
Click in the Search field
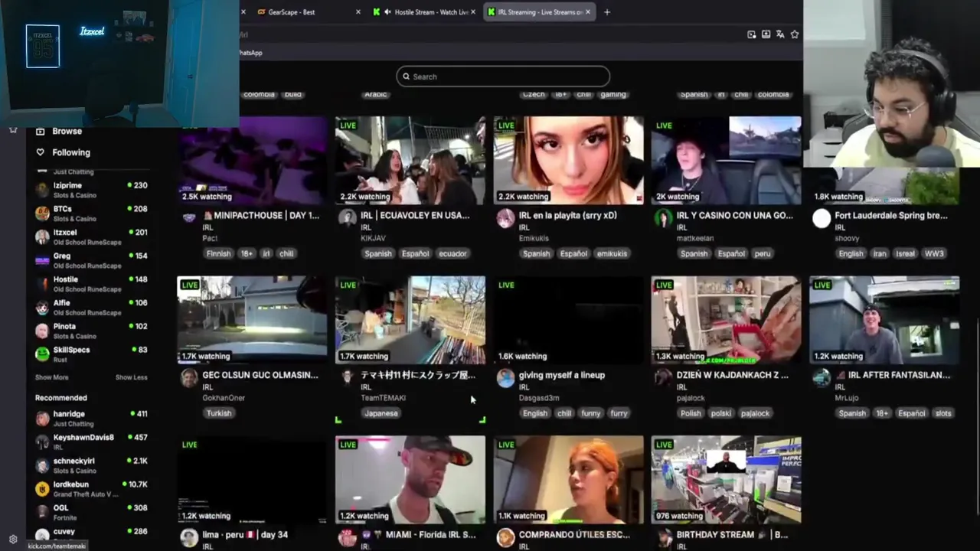[503, 77]
